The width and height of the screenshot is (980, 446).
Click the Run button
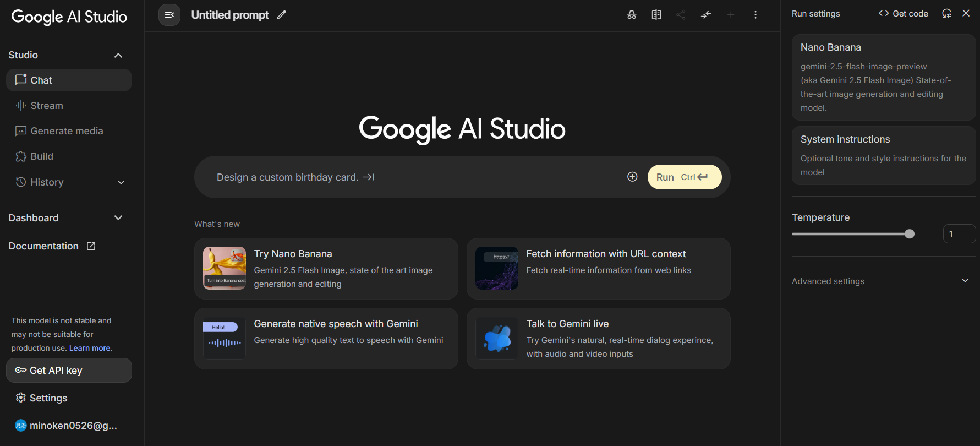[x=685, y=177]
